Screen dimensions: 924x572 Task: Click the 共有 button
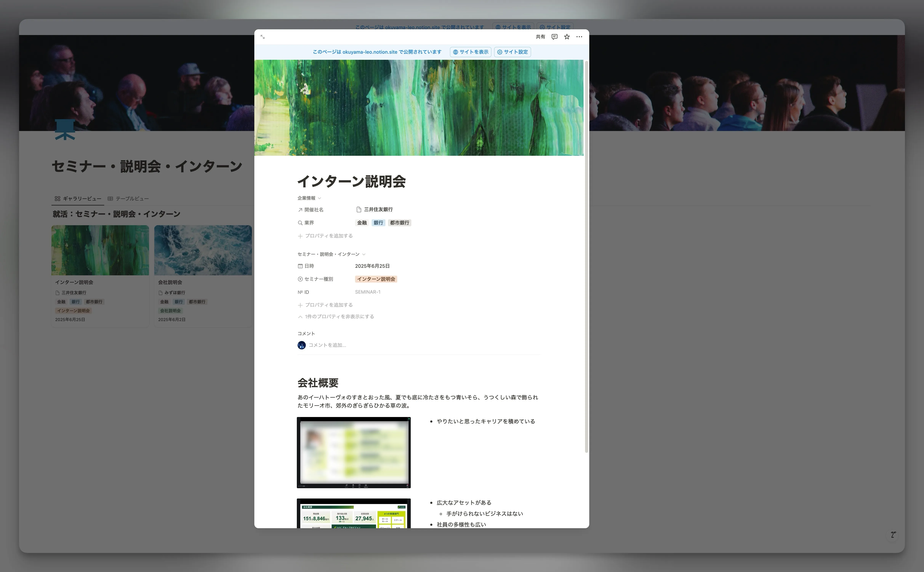click(540, 37)
